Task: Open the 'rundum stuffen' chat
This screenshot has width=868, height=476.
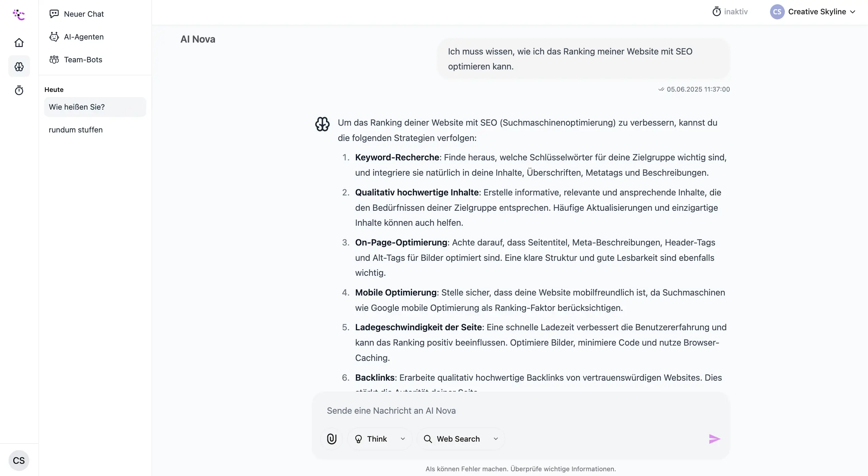Action: tap(76, 130)
